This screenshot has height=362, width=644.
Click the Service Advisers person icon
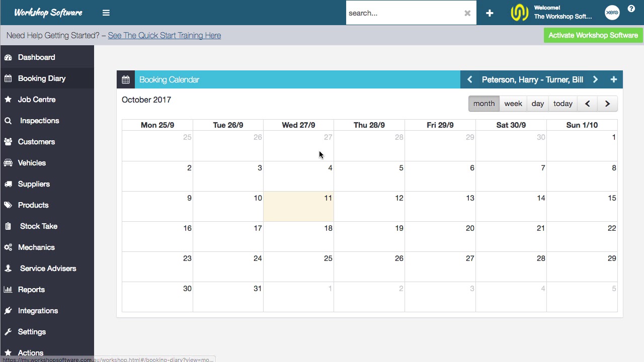coord(8,268)
